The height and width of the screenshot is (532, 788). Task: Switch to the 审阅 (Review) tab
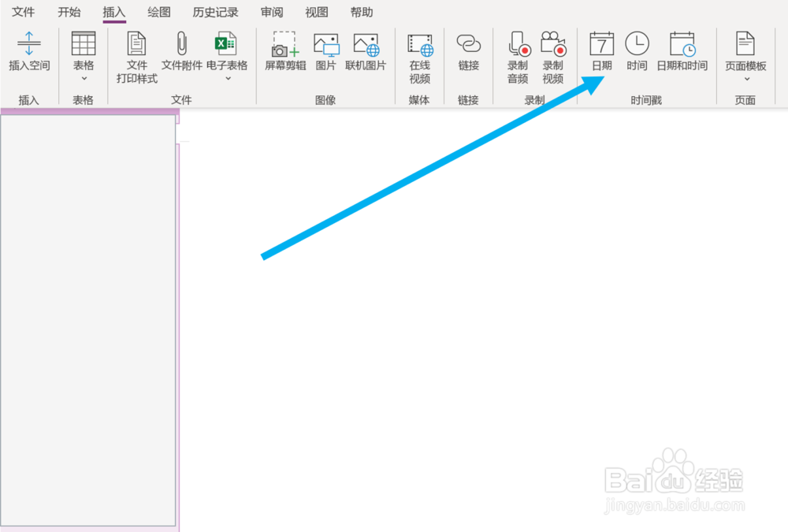pyautogui.click(x=272, y=12)
